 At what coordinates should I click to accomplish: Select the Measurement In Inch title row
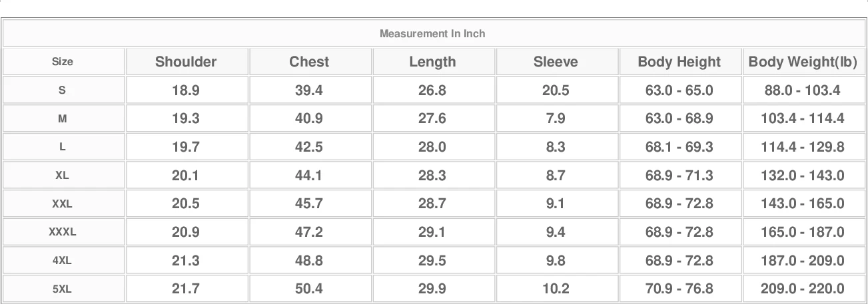(433, 33)
